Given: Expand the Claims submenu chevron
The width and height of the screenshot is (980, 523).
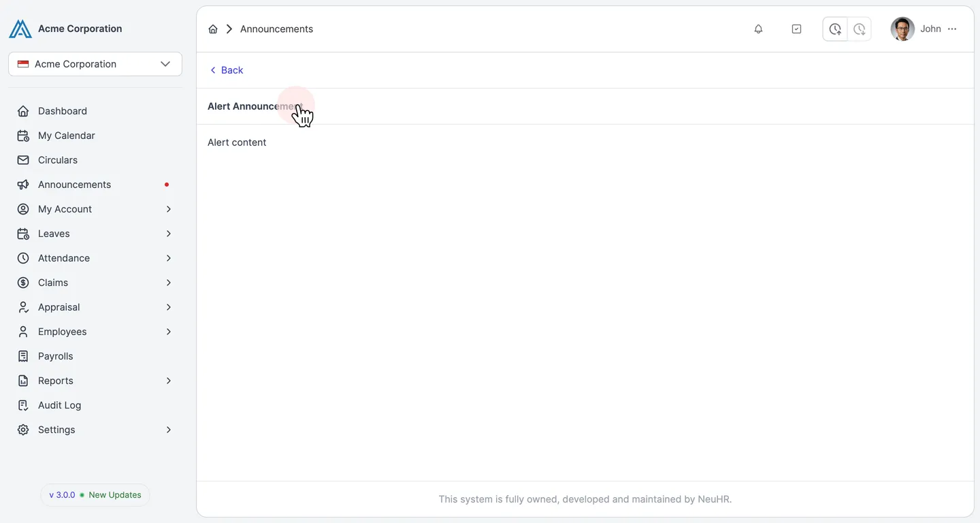Looking at the screenshot, I should point(169,283).
